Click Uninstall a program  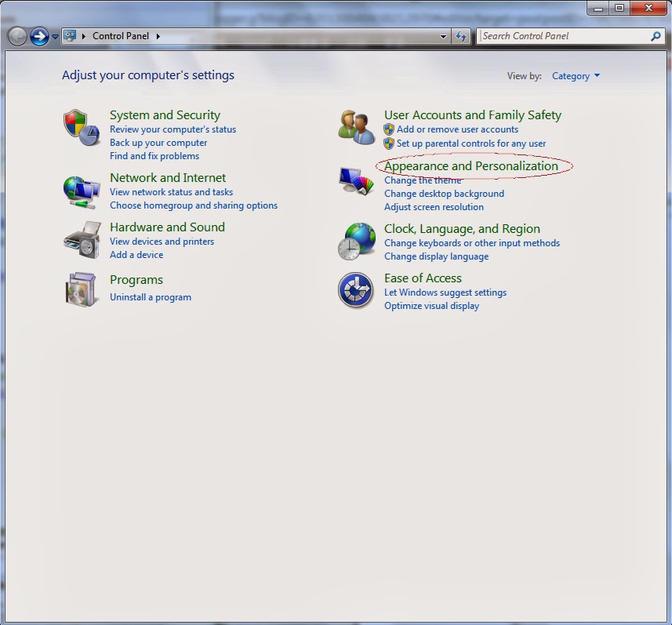pos(151,297)
